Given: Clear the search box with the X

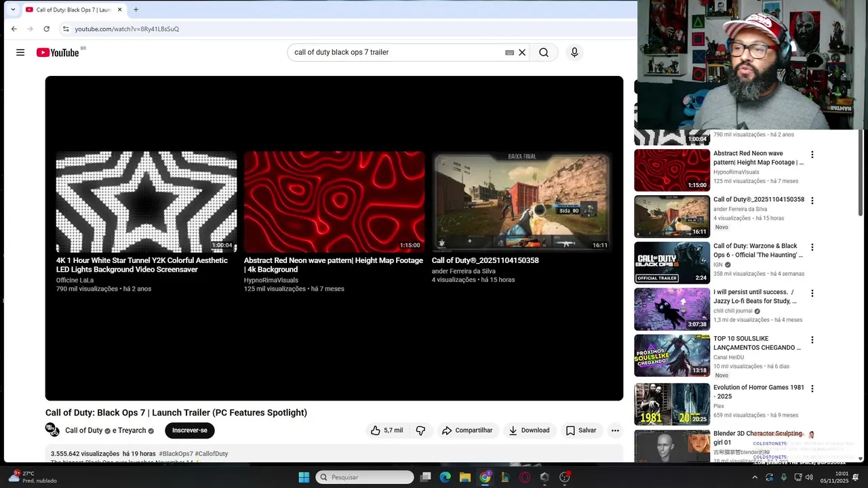Looking at the screenshot, I should point(522,52).
